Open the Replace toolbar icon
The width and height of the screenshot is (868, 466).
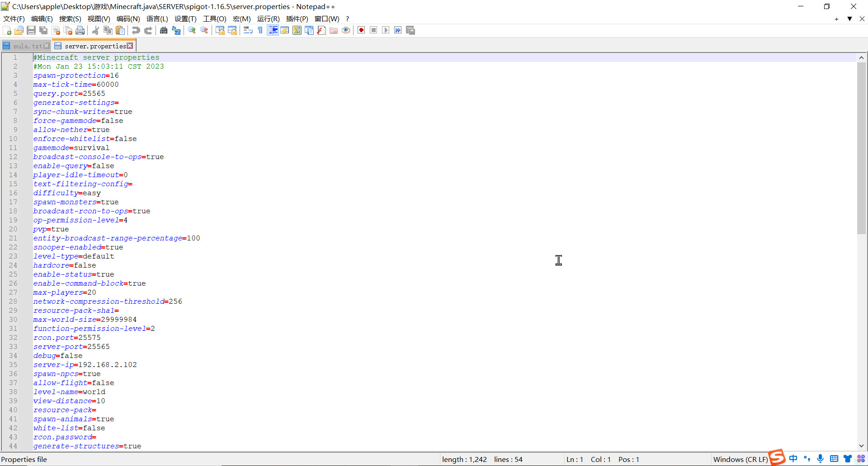click(x=176, y=30)
